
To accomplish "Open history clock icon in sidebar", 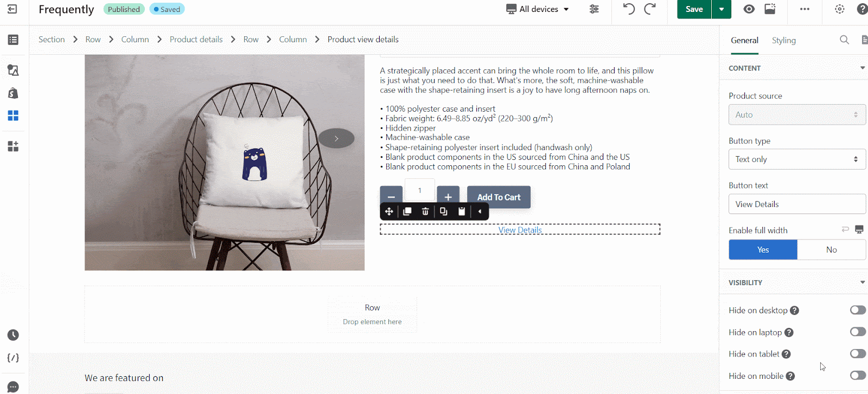I will click(x=13, y=335).
